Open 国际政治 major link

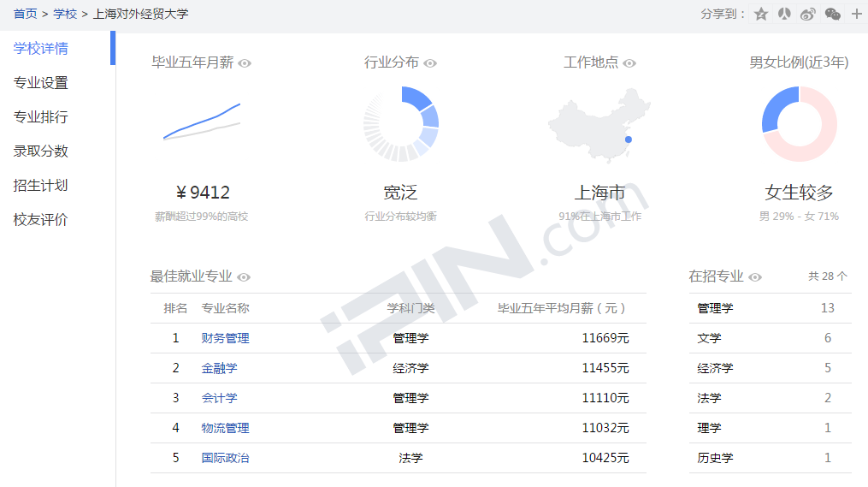[225, 458]
